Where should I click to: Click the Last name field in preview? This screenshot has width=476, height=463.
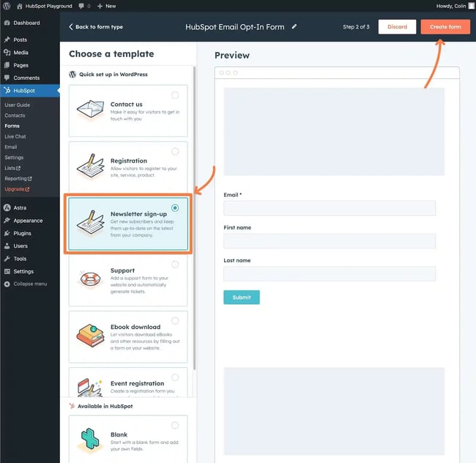click(x=330, y=274)
